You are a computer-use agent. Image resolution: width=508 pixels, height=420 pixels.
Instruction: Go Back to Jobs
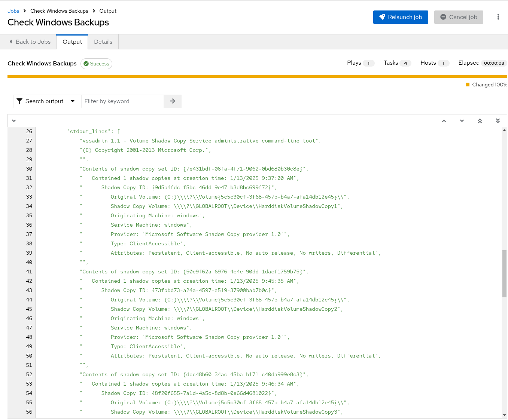(x=30, y=42)
